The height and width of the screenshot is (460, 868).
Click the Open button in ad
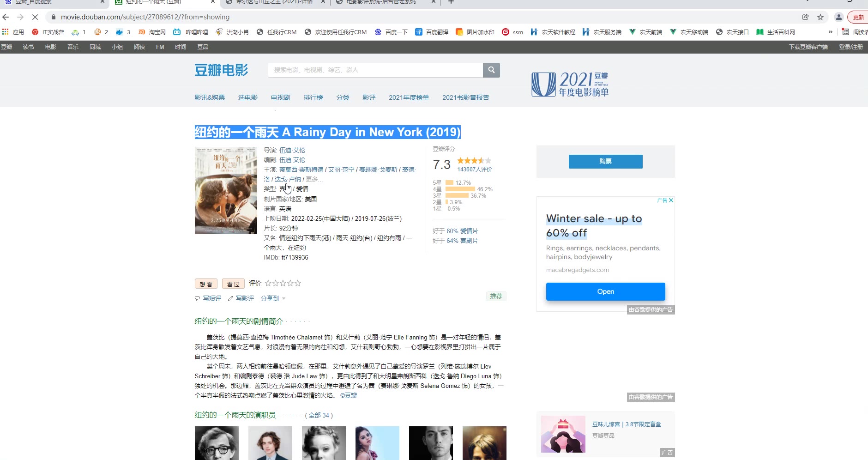tap(605, 291)
